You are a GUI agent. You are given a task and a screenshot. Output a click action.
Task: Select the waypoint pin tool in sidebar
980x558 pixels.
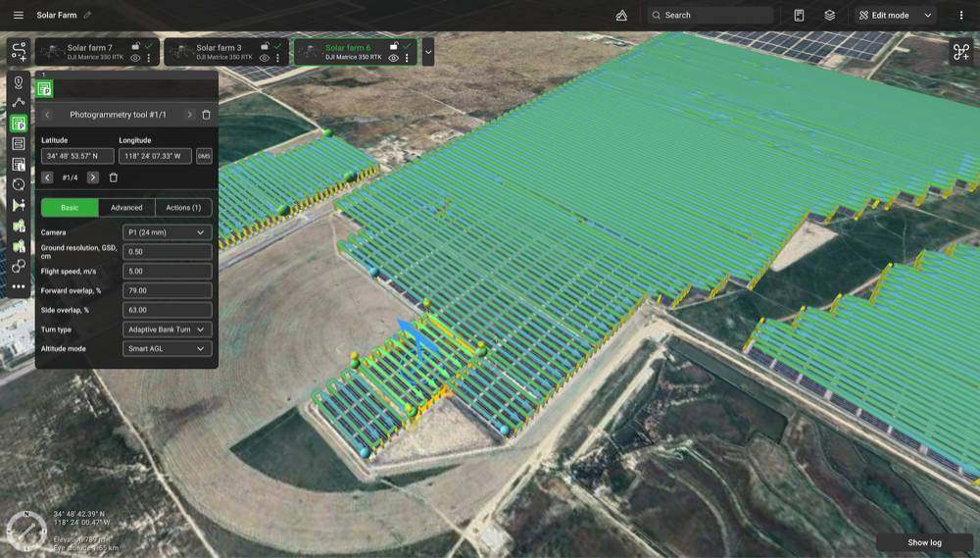(19, 82)
